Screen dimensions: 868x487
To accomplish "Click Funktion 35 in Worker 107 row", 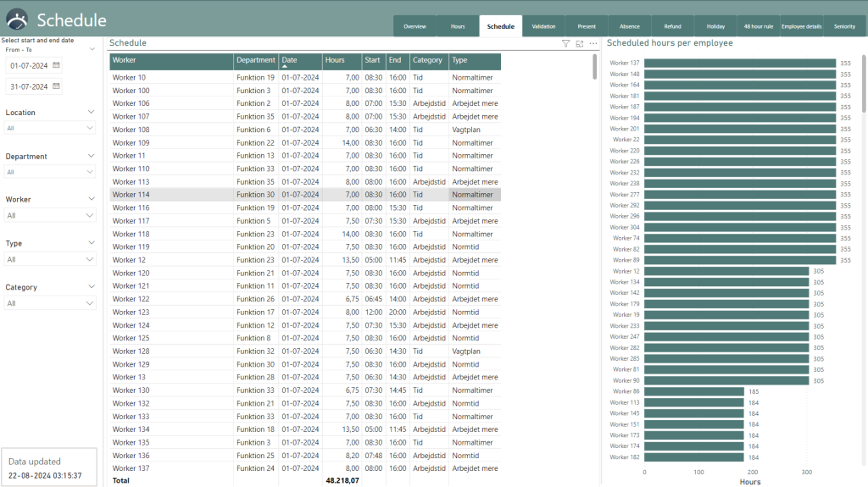I will (x=255, y=117).
